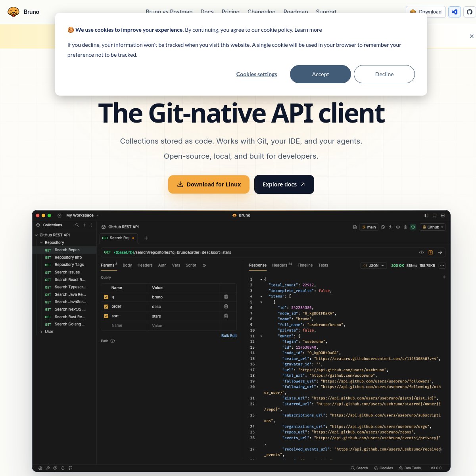Click the main git branch button
Viewport: 476px width, 476px height.
pyautogui.click(x=369, y=227)
